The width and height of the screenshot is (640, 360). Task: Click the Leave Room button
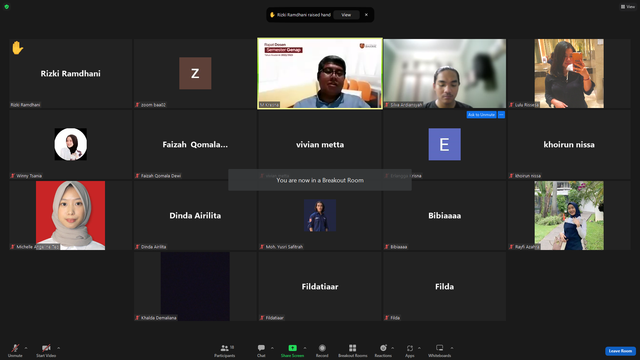pos(620,351)
